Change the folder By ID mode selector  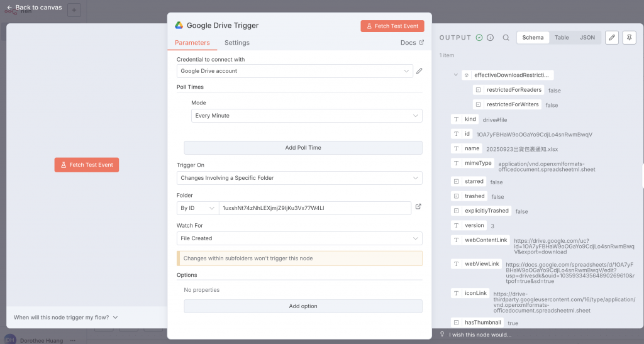(x=197, y=208)
